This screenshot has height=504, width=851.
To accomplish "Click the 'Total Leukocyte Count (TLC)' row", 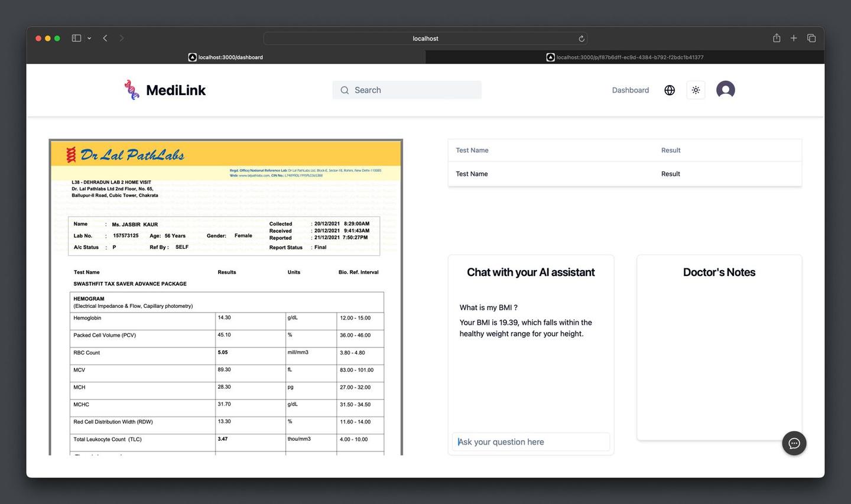I will point(227,443).
